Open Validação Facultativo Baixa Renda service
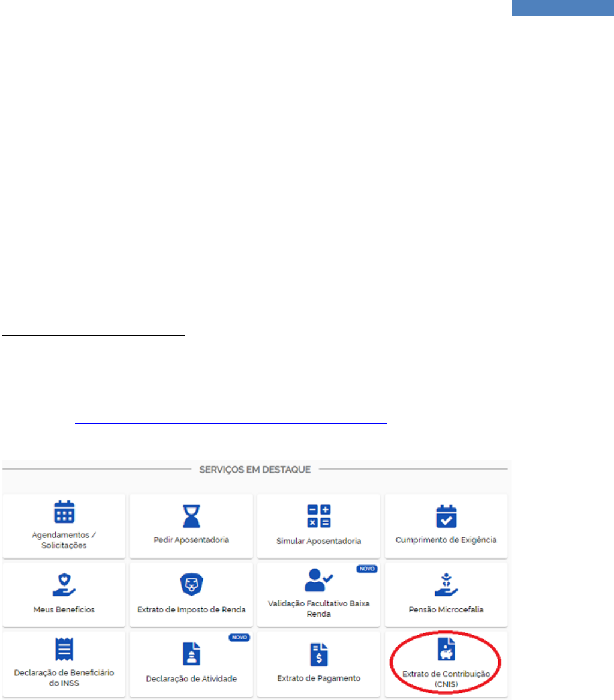Image resolution: width=614 pixels, height=700 pixels. tap(318, 595)
